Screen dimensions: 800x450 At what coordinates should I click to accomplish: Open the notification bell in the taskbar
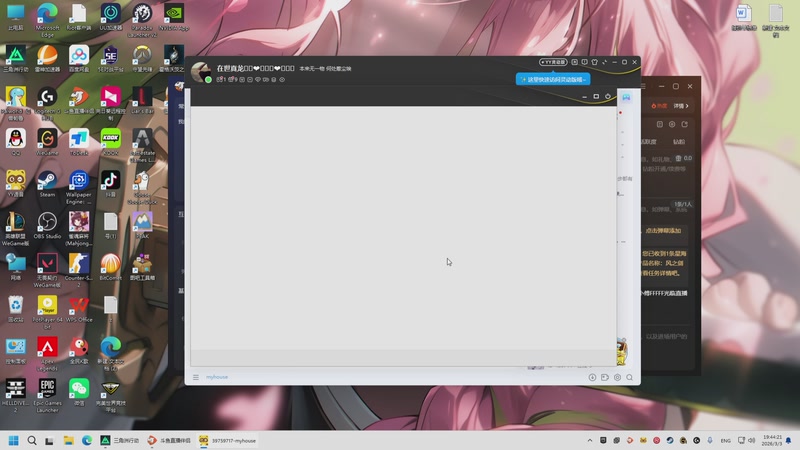pyautogui.click(x=789, y=440)
